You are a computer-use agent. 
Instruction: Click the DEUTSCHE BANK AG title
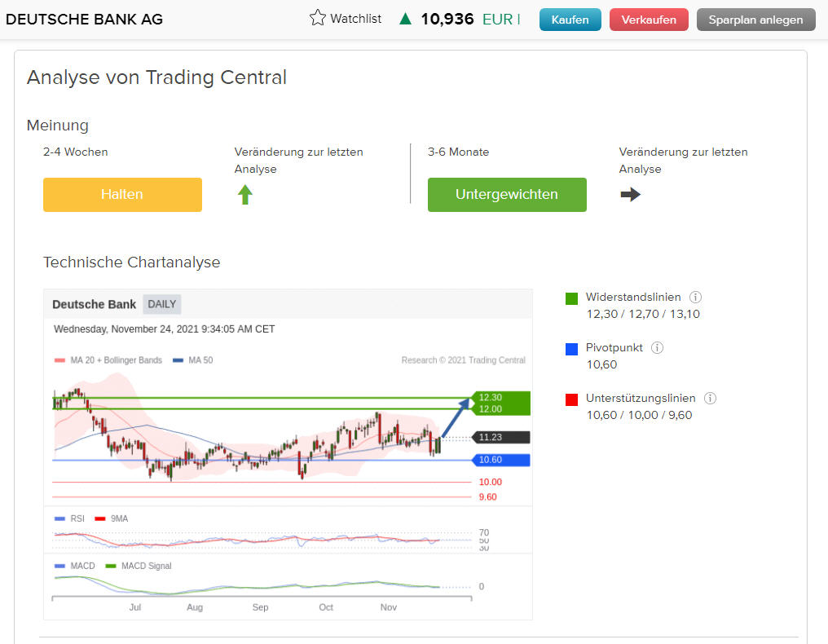pos(85,20)
